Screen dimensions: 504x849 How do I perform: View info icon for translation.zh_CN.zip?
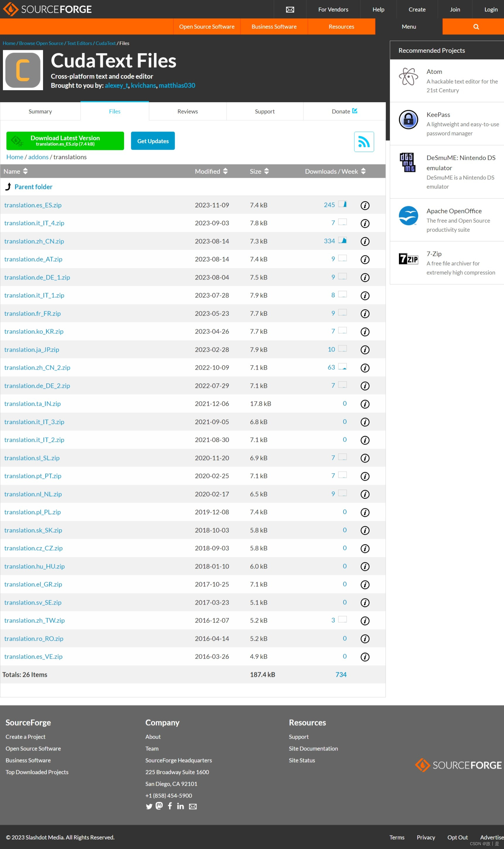pos(365,242)
